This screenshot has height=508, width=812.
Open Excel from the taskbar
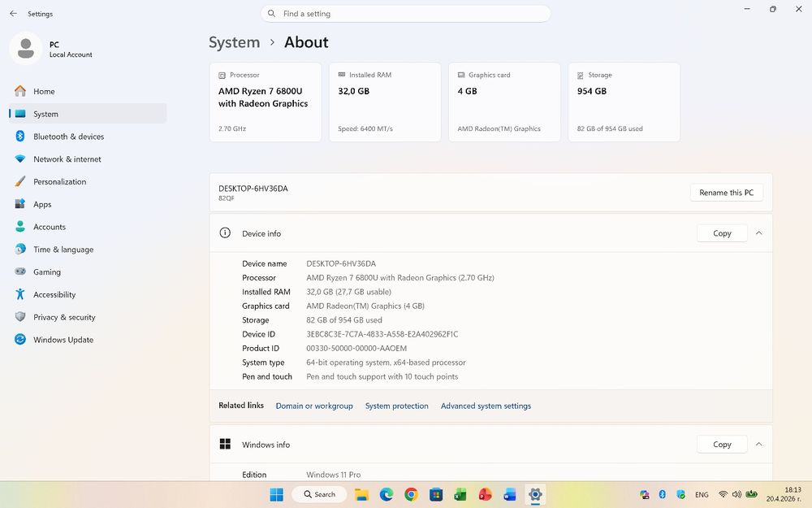(460, 494)
